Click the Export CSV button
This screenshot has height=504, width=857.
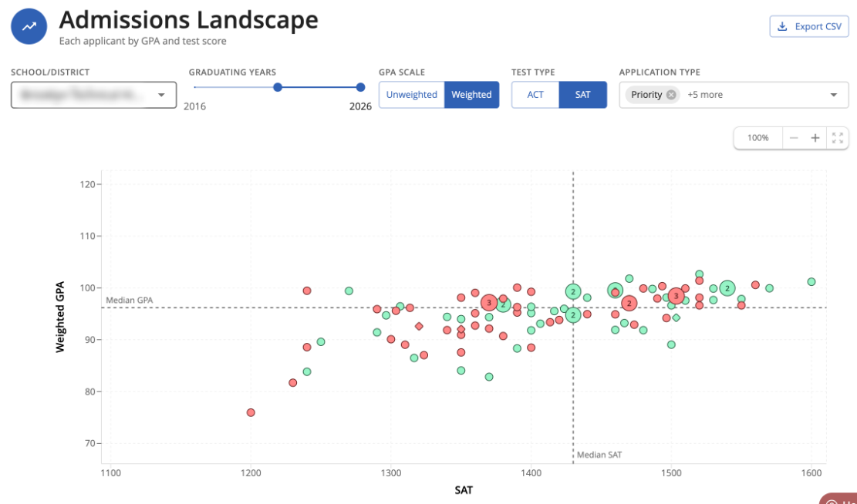(809, 26)
